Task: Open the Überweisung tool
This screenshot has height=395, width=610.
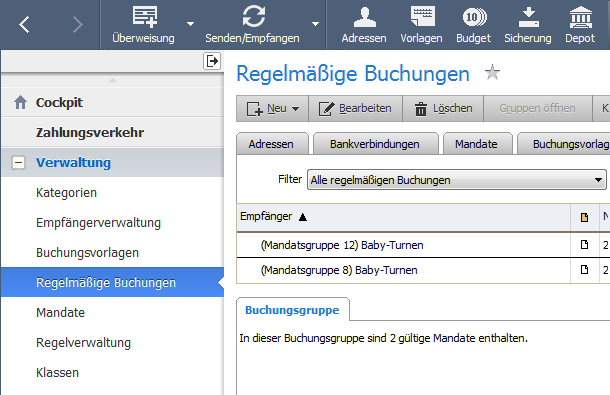Action: pyautogui.click(x=144, y=25)
